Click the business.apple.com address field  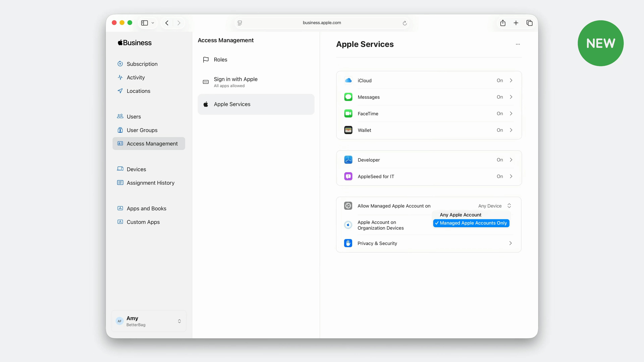coord(322,23)
